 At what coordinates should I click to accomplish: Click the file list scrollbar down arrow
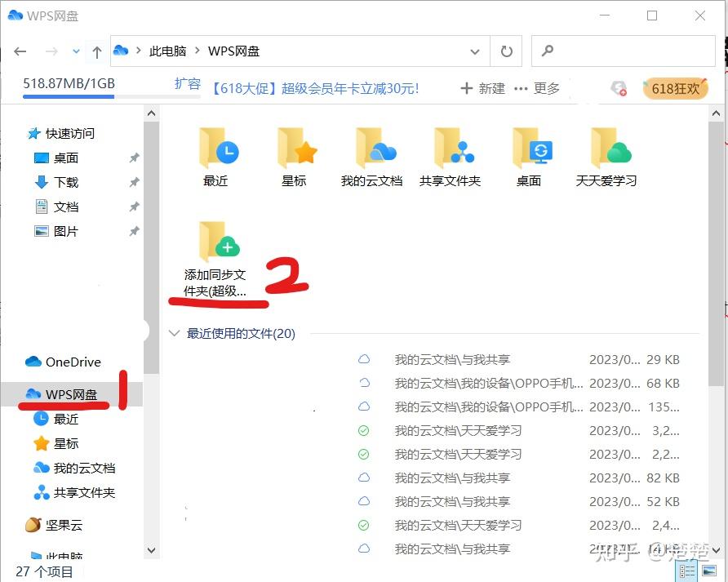[716, 550]
